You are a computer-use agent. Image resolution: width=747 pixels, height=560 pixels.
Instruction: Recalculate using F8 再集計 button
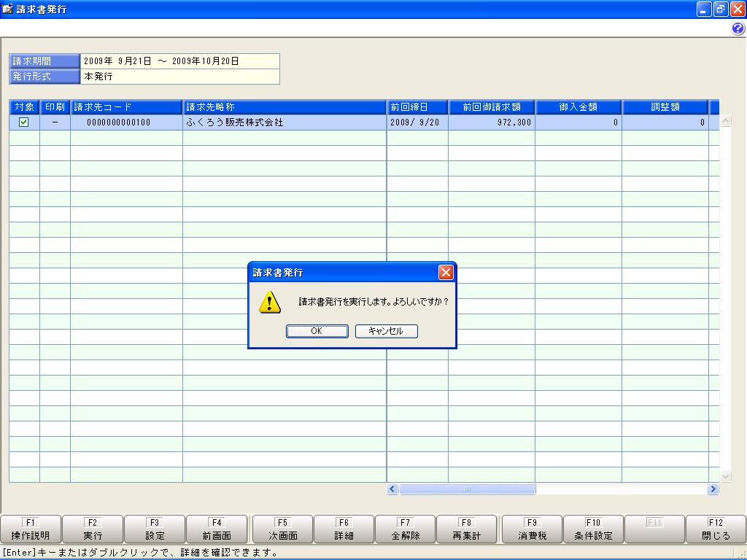(x=467, y=529)
